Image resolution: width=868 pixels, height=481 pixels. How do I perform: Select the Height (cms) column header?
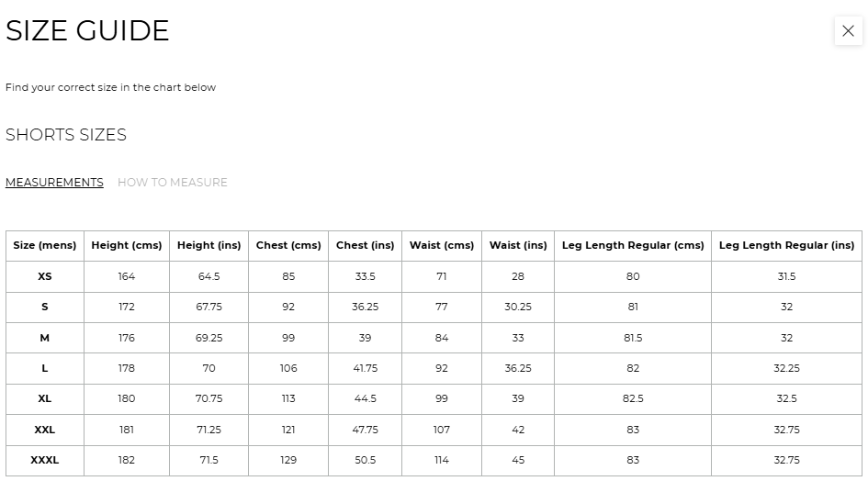click(x=127, y=246)
